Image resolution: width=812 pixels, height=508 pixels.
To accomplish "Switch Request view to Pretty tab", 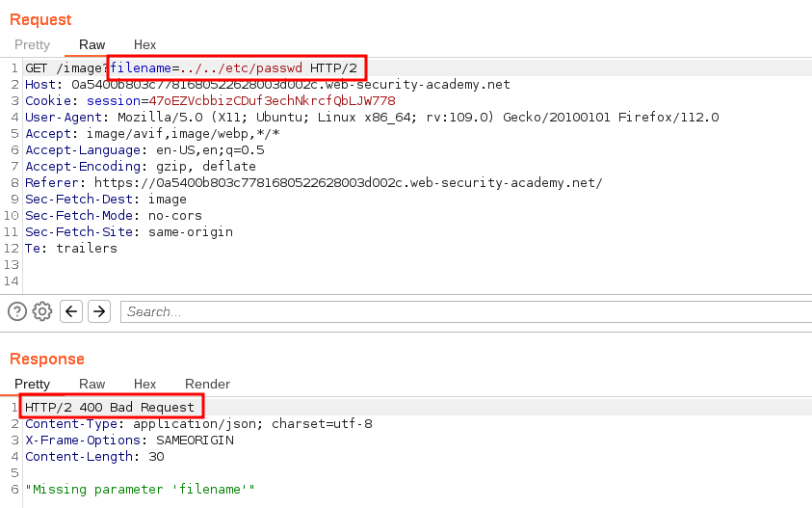I will [32, 44].
